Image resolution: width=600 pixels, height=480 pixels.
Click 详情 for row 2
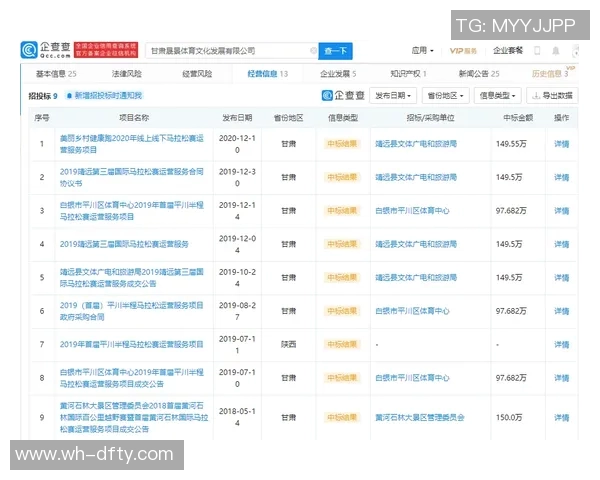[x=561, y=177]
